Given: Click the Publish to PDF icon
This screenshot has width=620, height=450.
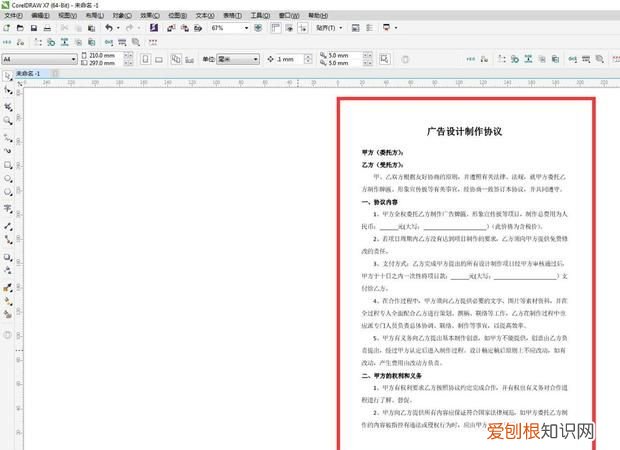Looking at the screenshot, I should pos(198,28).
